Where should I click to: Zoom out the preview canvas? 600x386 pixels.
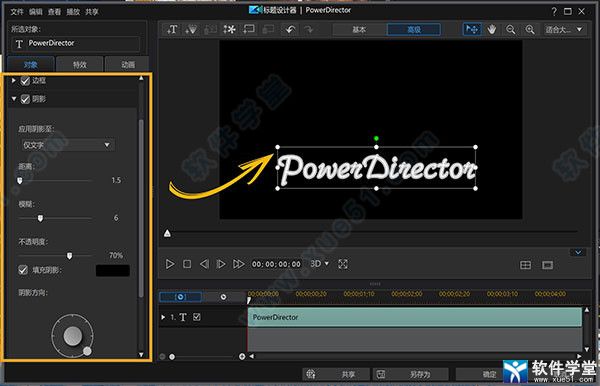510,29
